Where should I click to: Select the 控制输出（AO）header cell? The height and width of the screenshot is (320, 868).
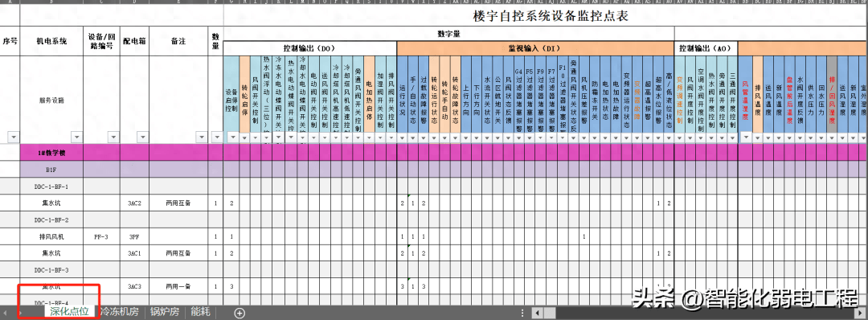click(x=706, y=48)
